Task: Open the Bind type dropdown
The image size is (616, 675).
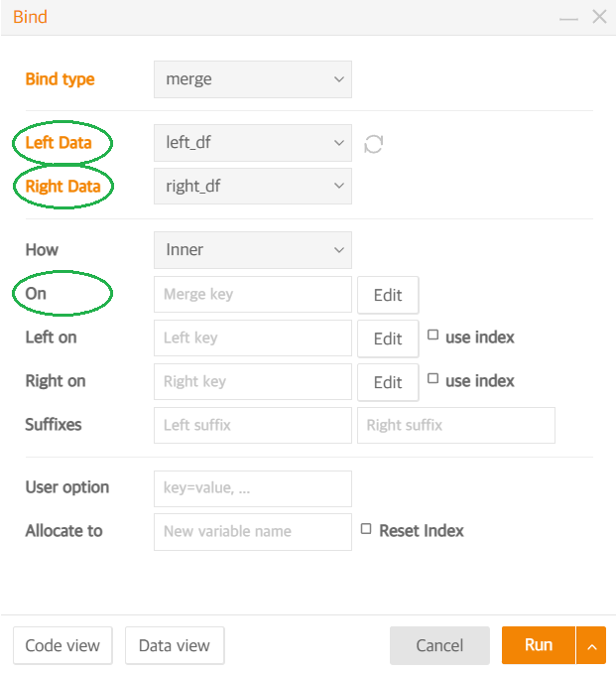Action: pos(253,79)
